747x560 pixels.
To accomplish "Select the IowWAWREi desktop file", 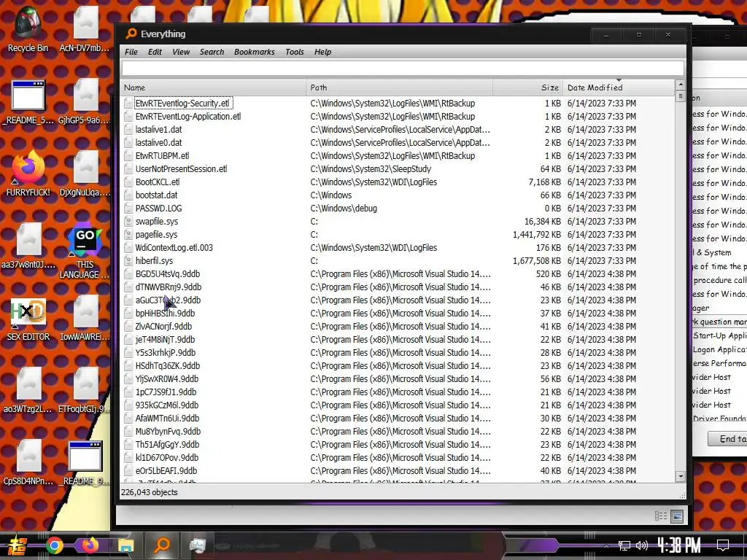I will 85,318.
